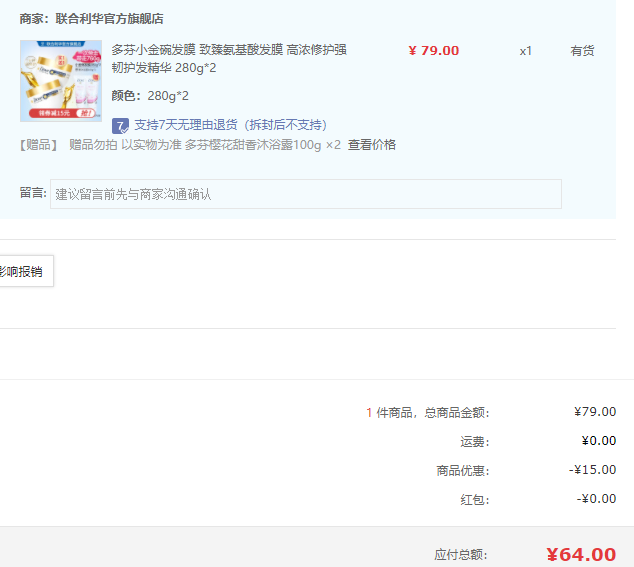634x567 pixels.
Task: Click the ¥64.00 total payable amount
Action: click(x=581, y=555)
